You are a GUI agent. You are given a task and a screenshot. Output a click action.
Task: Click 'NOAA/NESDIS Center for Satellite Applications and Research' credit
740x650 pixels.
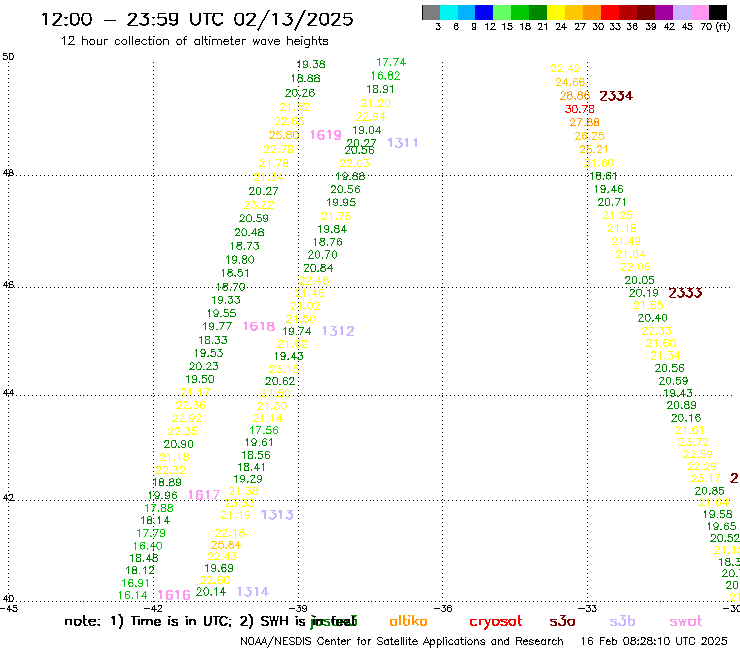pos(402,641)
